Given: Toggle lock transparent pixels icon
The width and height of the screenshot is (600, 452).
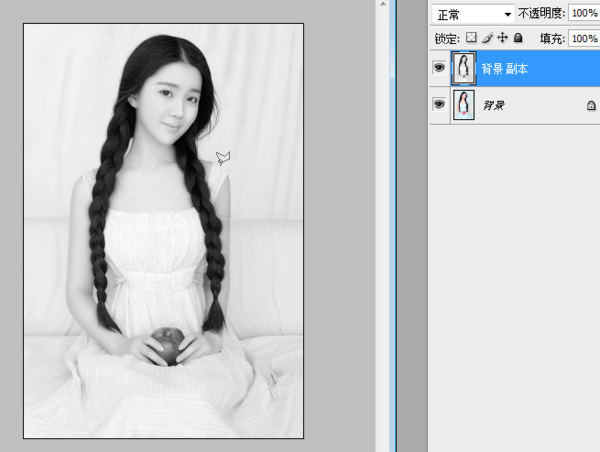Looking at the screenshot, I should pos(472,38).
